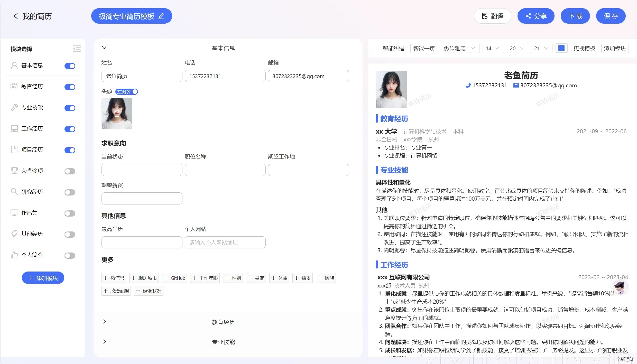The width and height of the screenshot is (637, 364).
Task: Click 智能一页 in the preview toolbar
Action: [424, 49]
